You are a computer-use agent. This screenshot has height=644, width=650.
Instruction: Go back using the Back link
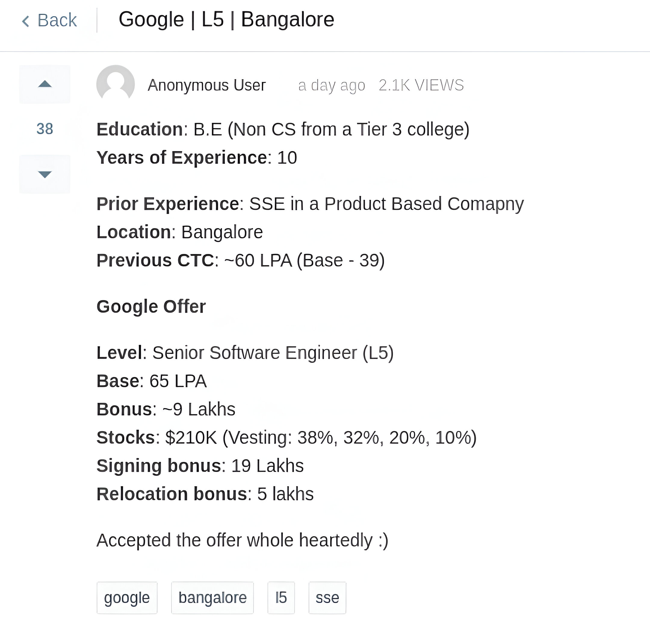coord(57,20)
